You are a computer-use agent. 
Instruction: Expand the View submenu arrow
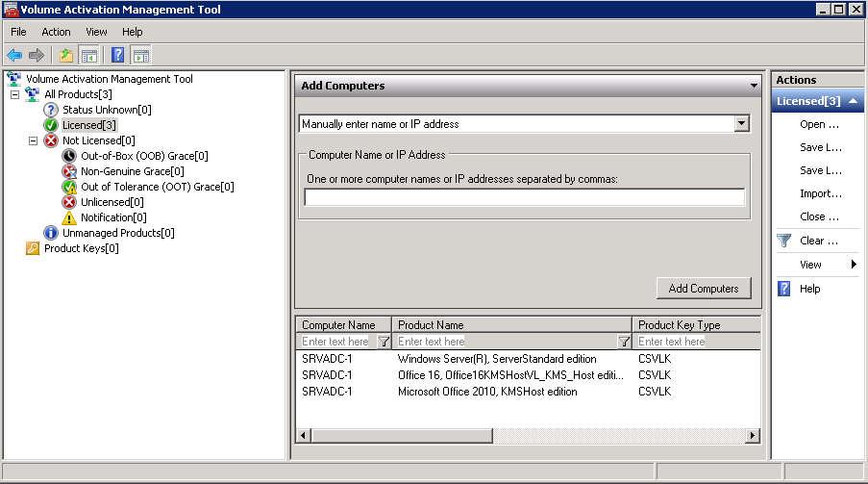point(854,265)
